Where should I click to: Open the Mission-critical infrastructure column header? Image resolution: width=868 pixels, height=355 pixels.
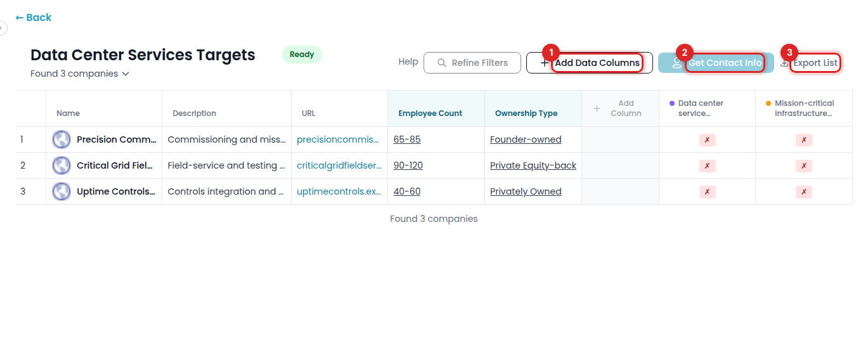tap(804, 108)
